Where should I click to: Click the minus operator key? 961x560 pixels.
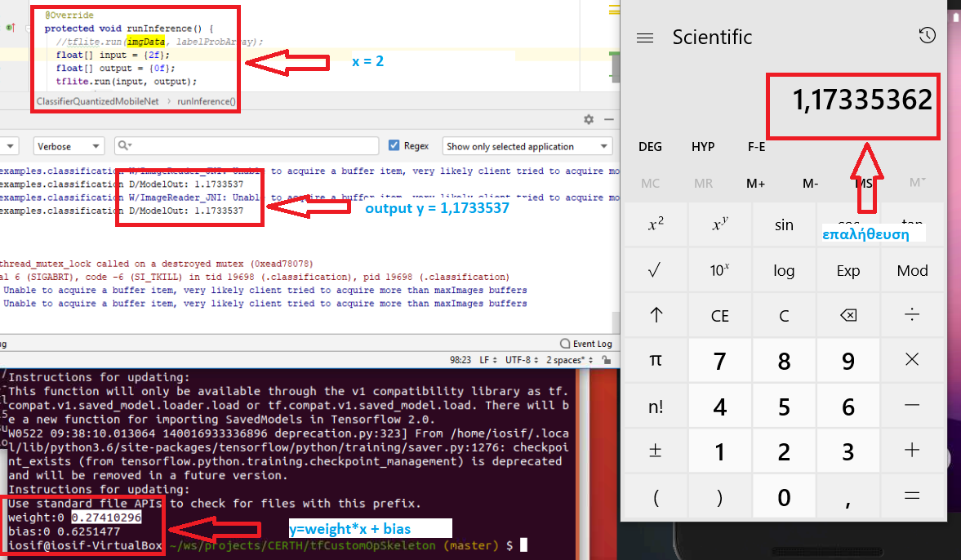point(912,406)
